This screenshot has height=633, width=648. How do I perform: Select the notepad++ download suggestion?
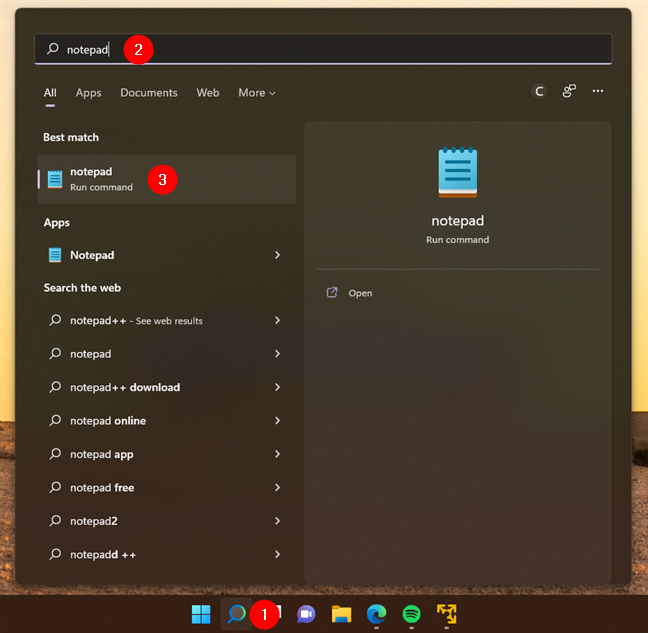[x=125, y=387]
